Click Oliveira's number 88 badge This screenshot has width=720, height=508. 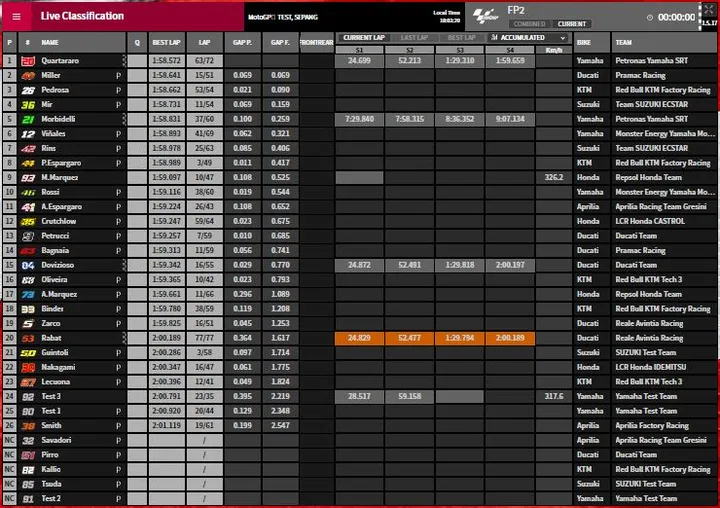click(x=28, y=280)
